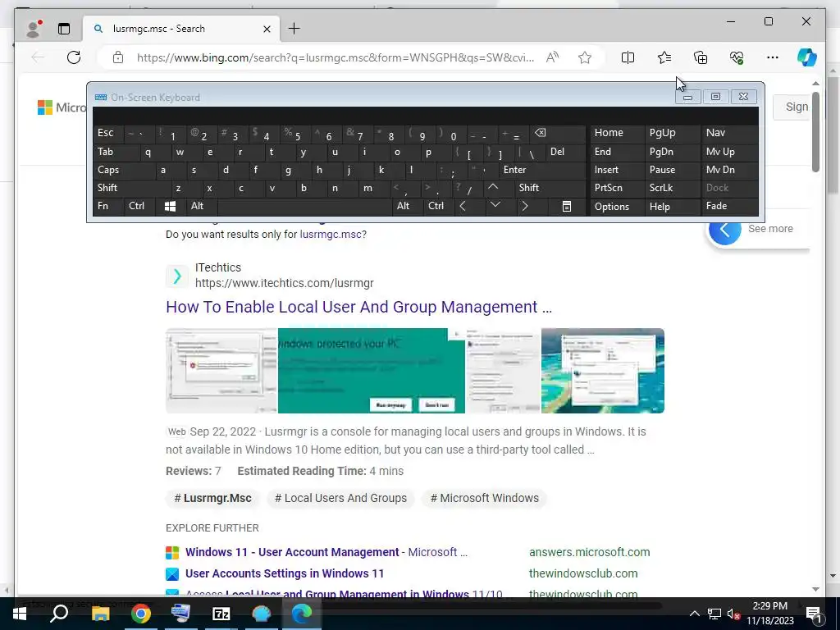Open the How To Enable Local User And Group Management result
The image size is (840, 630).
click(358, 307)
